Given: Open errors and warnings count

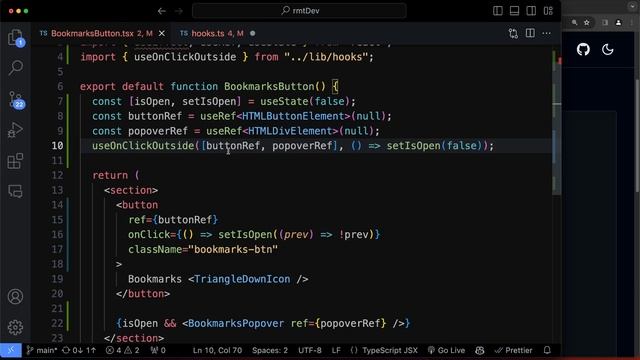Looking at the screenshot, I should point(122,350).
